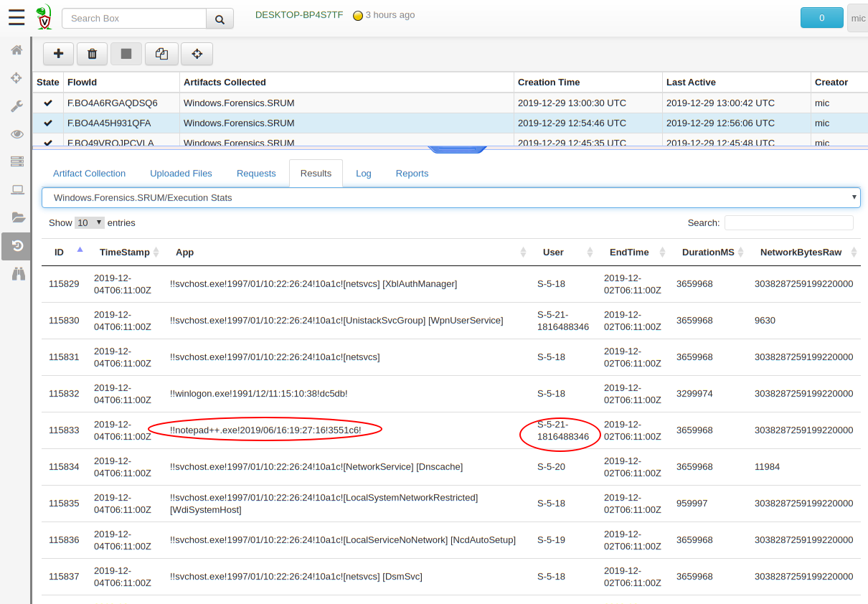Expand the Windows.Forensics.SRUM/Execution Stats selector
Screen dimensions: 868x604
coord(450,197)
